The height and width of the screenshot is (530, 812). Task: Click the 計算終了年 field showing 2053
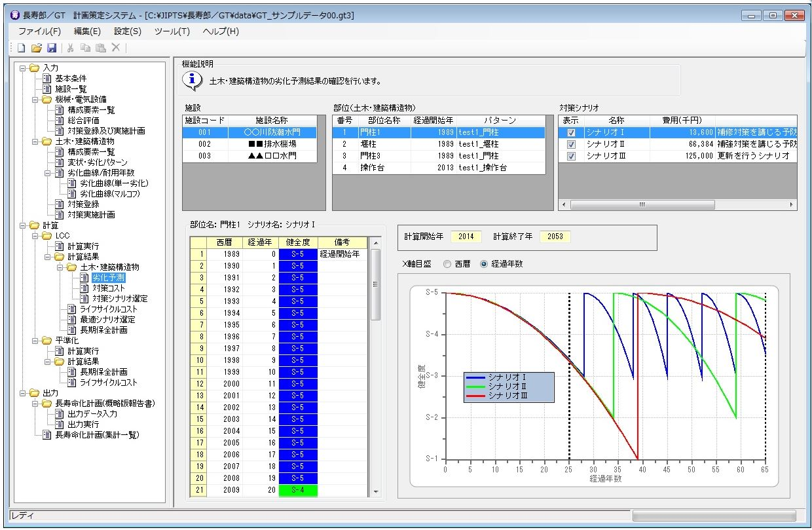pos(555,237)
